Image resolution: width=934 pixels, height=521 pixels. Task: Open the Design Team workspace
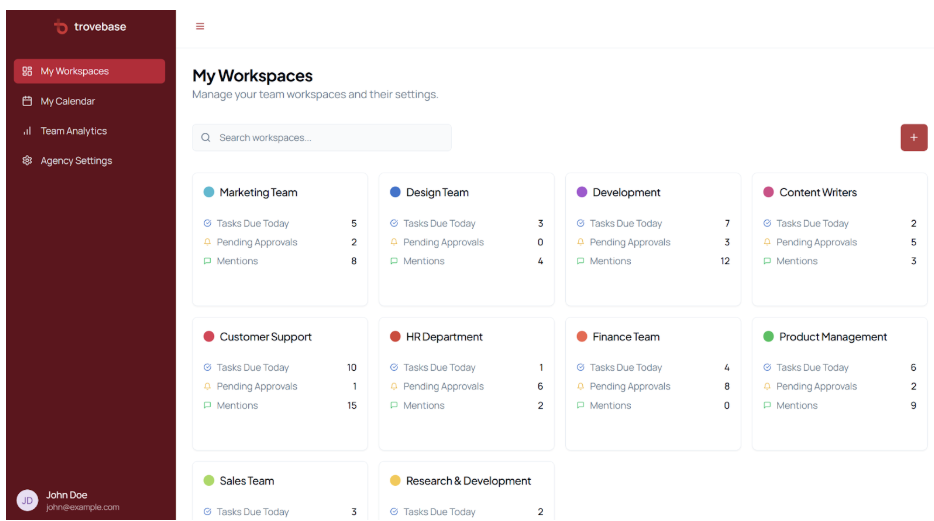pyautogui.click(x=466, y=239)
